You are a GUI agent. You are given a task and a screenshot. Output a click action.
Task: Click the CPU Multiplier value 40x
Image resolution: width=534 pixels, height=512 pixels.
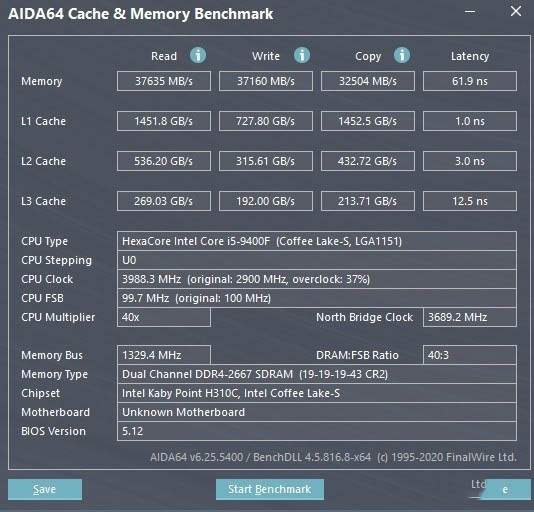coord(164,317)
